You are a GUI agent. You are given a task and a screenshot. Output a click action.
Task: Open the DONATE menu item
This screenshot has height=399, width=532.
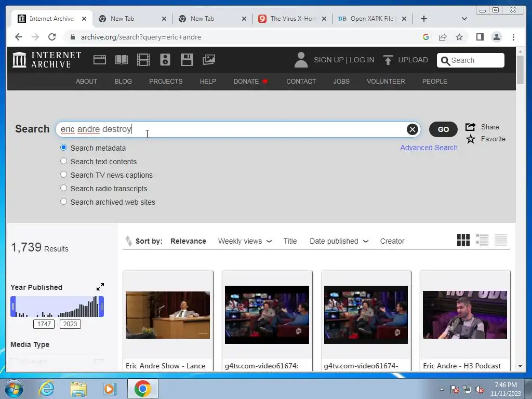coord(250,82)
